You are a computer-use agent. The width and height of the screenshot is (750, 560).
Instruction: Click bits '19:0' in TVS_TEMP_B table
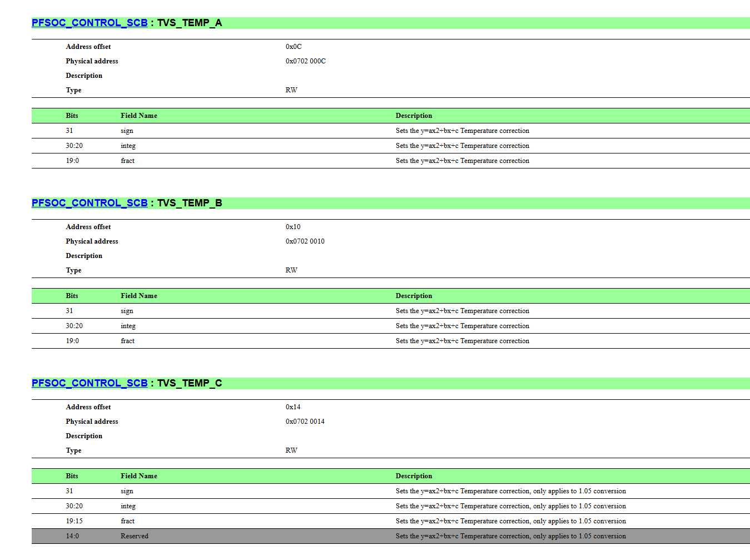point(72,341)
